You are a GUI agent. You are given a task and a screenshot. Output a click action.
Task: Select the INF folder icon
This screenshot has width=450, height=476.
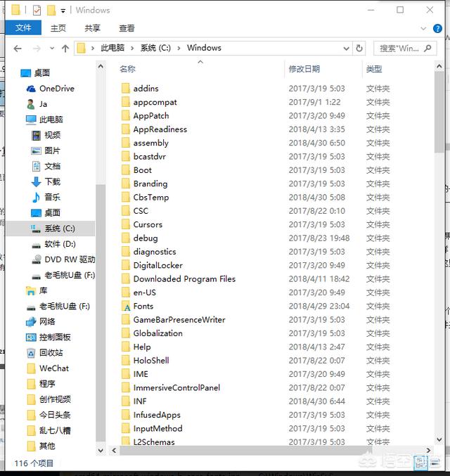click(126, 401)
